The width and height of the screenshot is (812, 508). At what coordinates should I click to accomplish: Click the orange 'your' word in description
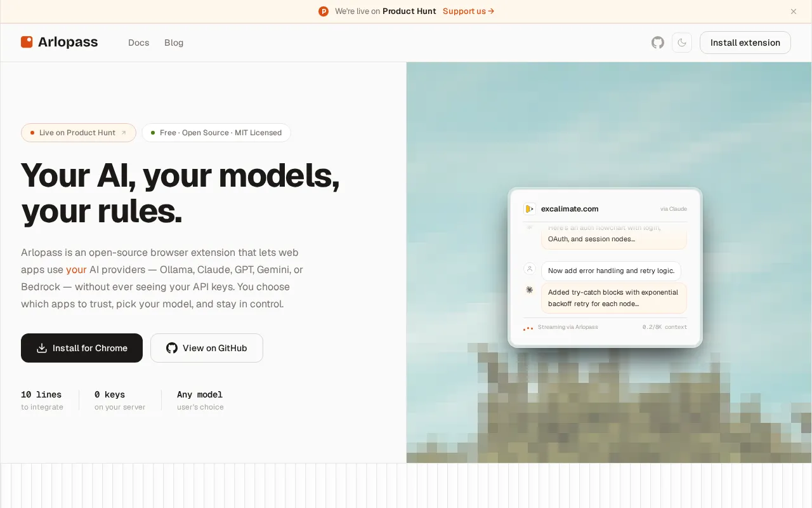(76, 269)
